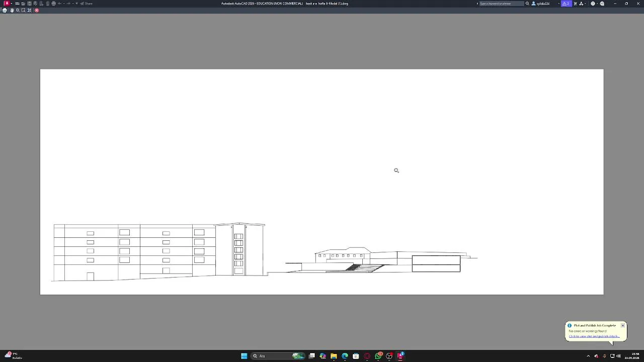
Task: Click the Save As icon
Action: pos(35,4)
